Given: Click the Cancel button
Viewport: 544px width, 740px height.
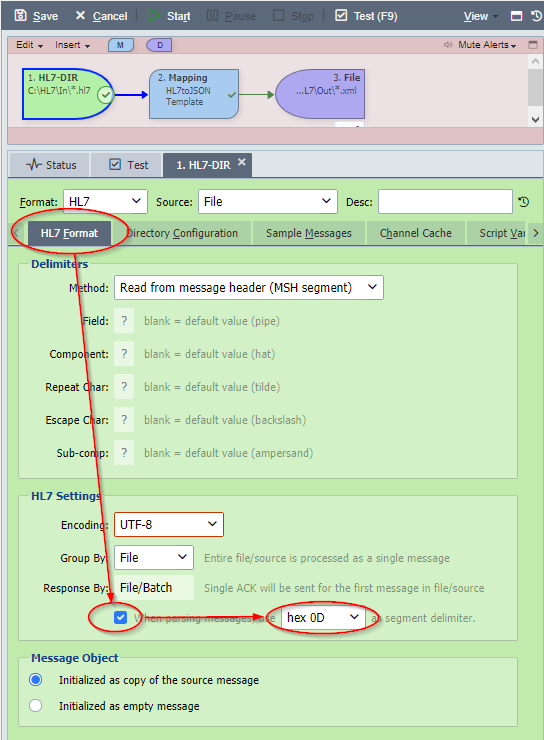Looking at the screenshot, I should coord(101,16).
